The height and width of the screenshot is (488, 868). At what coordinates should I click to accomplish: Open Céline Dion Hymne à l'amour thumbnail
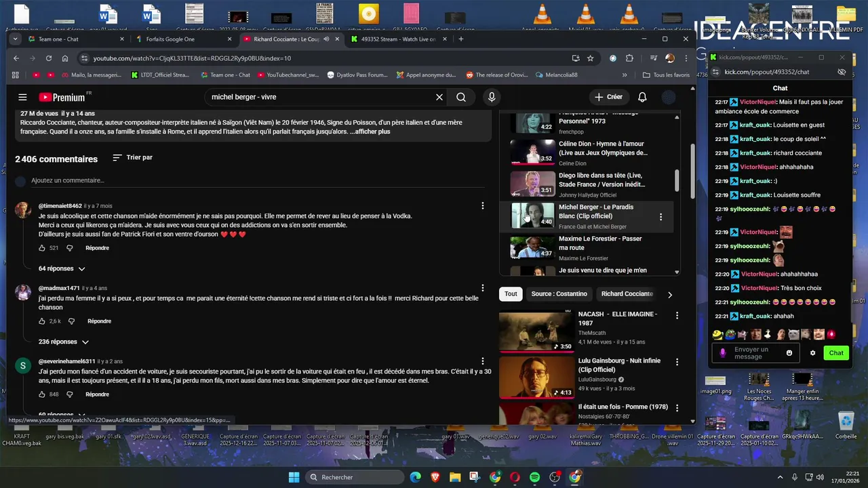point(533,152)
